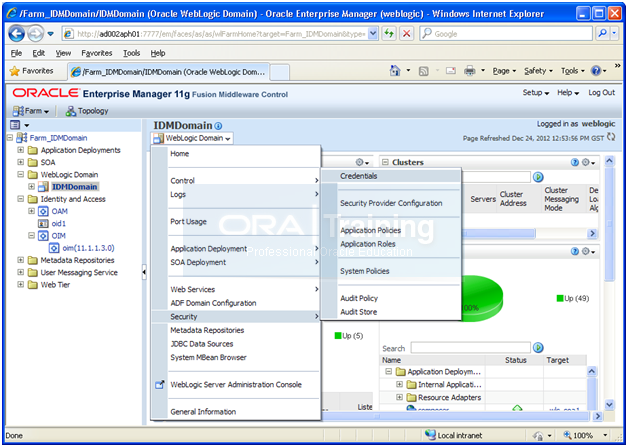Screen dimensions: 628x447
Task: Open the Farm dropdown menu
Action: pyautogui.click(x=31, y=111)
